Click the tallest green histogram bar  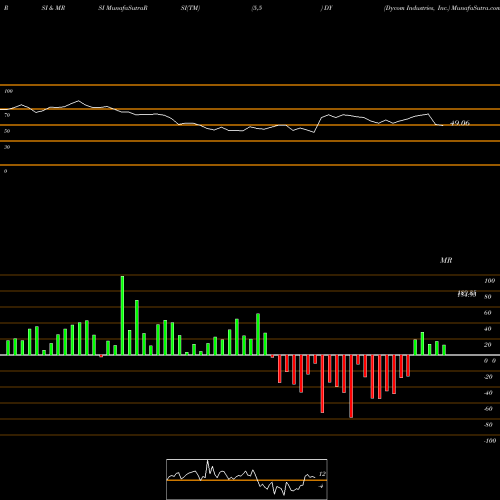122,315
